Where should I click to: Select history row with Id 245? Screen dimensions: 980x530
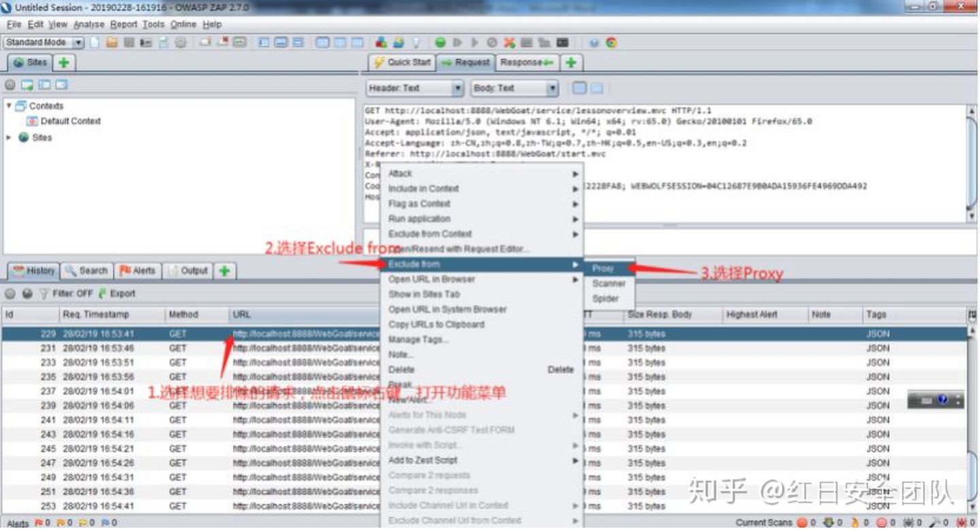point(484,449)
